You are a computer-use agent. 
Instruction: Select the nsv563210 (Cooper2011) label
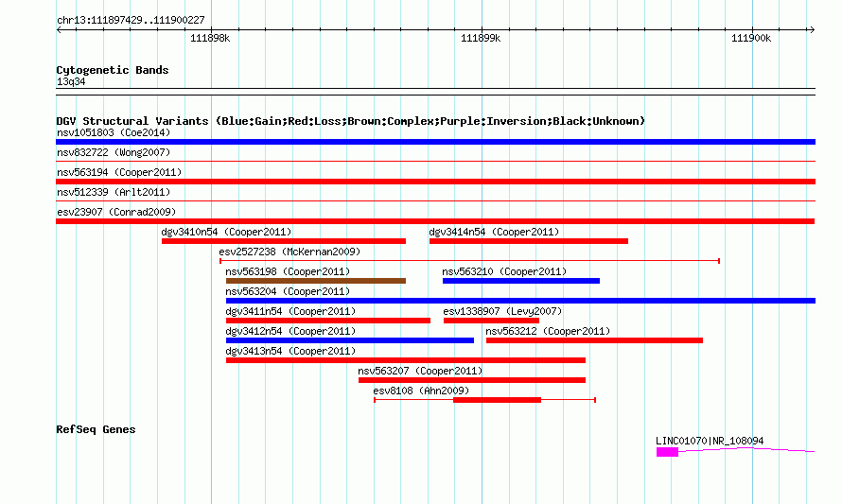coord(504,271)
